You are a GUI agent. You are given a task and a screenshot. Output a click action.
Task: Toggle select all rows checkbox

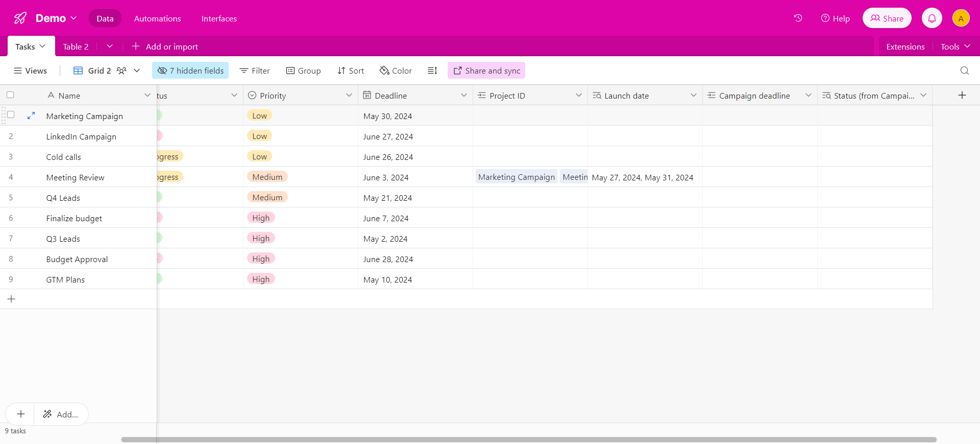tap(10, 95)
